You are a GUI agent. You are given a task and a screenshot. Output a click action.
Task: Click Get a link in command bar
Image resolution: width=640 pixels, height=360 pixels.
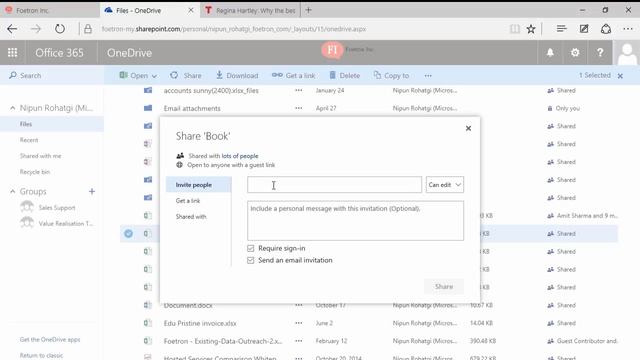pyautogui.click(x=293, y=76)
